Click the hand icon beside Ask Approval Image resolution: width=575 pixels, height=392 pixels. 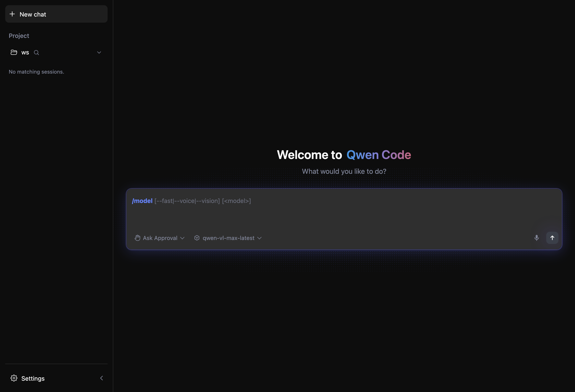[137, 238]
